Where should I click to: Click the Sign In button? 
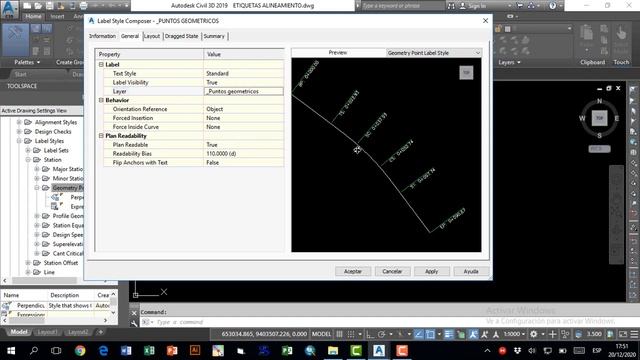click(473, 6)
